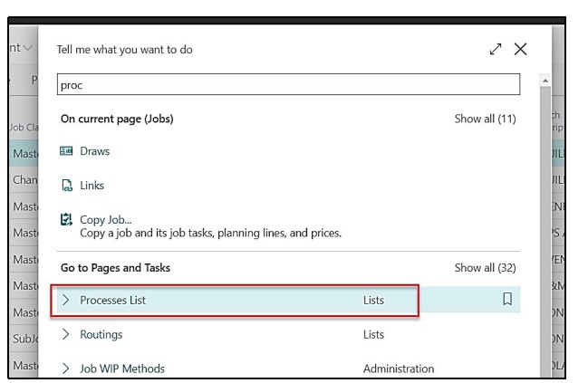Select the Draws action

click(x=94, y=151)
